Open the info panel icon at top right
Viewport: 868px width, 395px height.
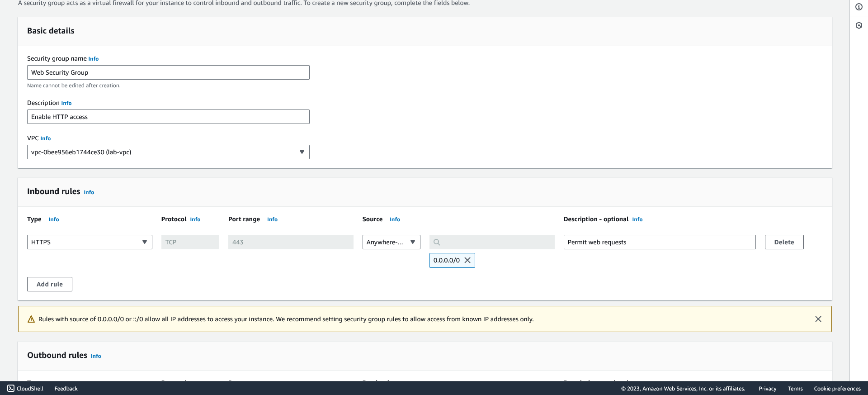click(x=859, y=7)
